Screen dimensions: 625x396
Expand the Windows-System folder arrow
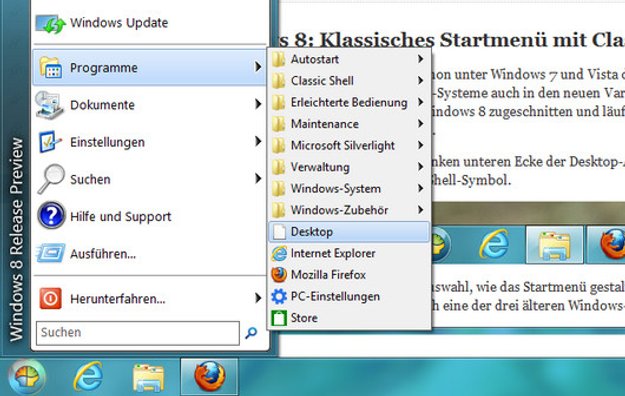421,188
